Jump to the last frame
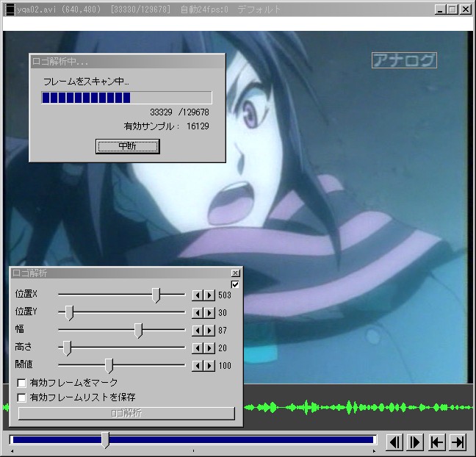The width and height of the screenshot is (476, 457). coord(458,442)
